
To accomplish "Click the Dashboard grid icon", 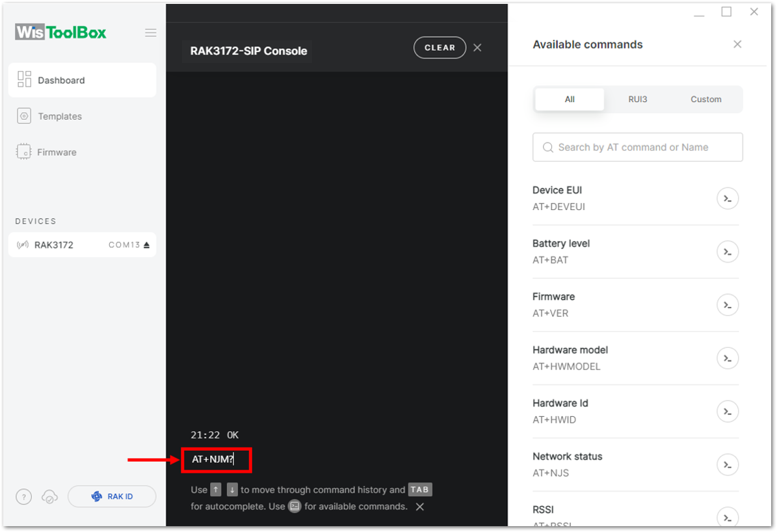I will tap(24, 79).
